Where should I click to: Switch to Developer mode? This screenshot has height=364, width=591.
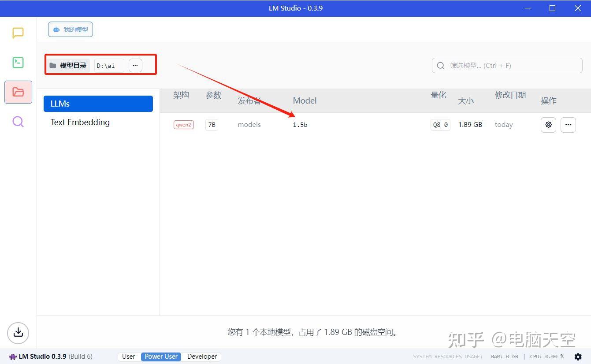click(202, 357)
